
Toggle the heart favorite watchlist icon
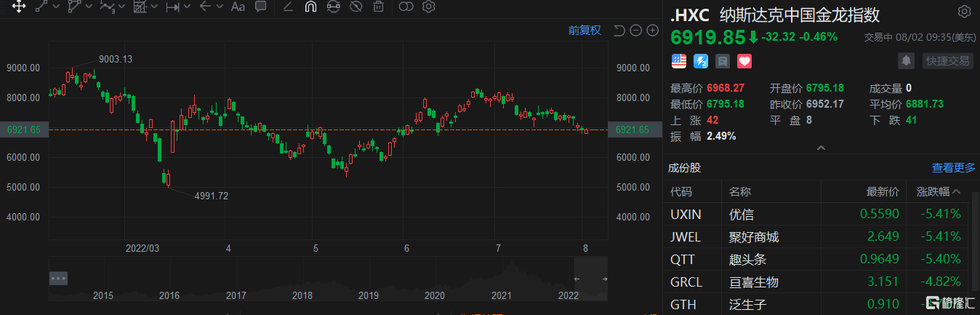click(x=744, y=61)
